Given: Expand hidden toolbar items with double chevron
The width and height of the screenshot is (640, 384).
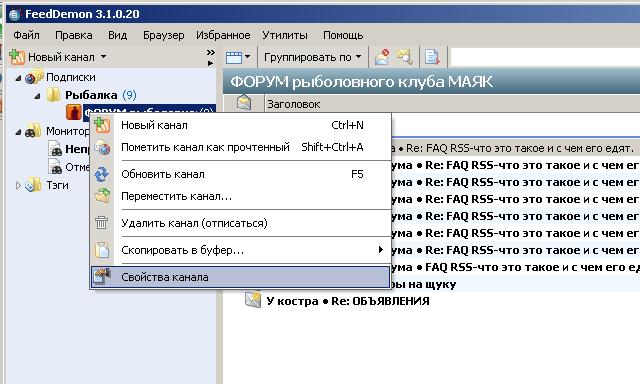Looking at the screenshot, I should tap(211, 52).
